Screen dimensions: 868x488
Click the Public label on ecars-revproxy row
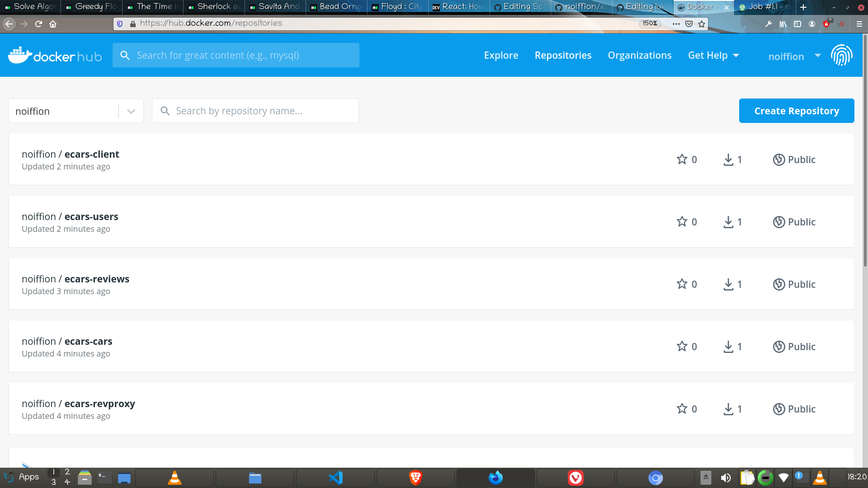tap(802, 409)
